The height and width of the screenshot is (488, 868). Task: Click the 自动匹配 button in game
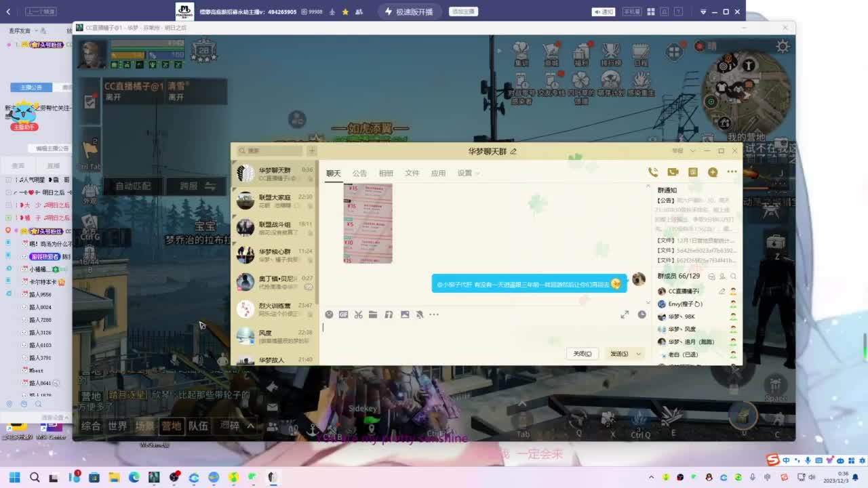[133, 186]
